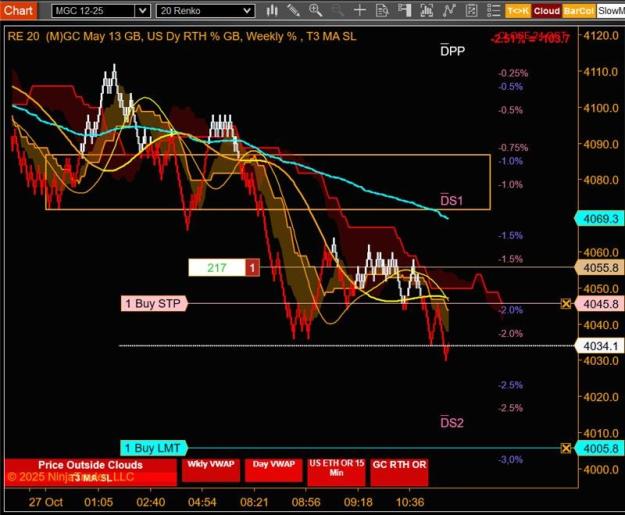This screenshot has width=625, height=515.
Task: Toggle the Cloud indicator button
Action: point(547,11)
